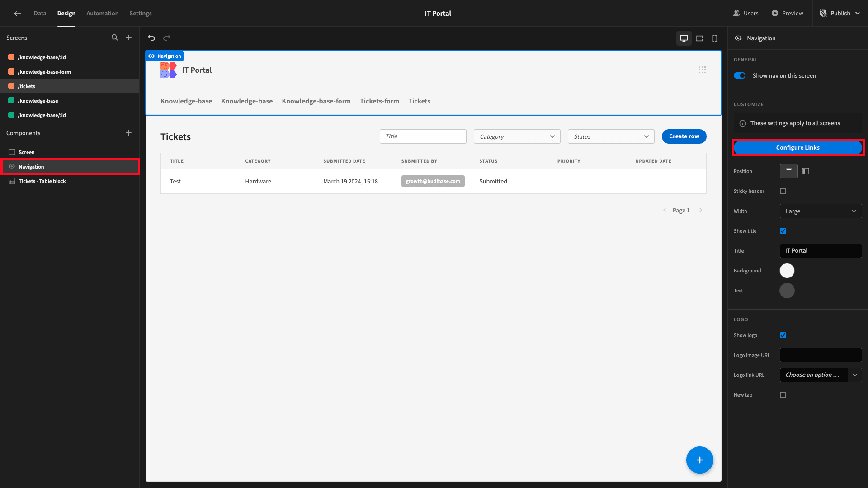Click the Budibase logo in nav preview

click(168, 70)
